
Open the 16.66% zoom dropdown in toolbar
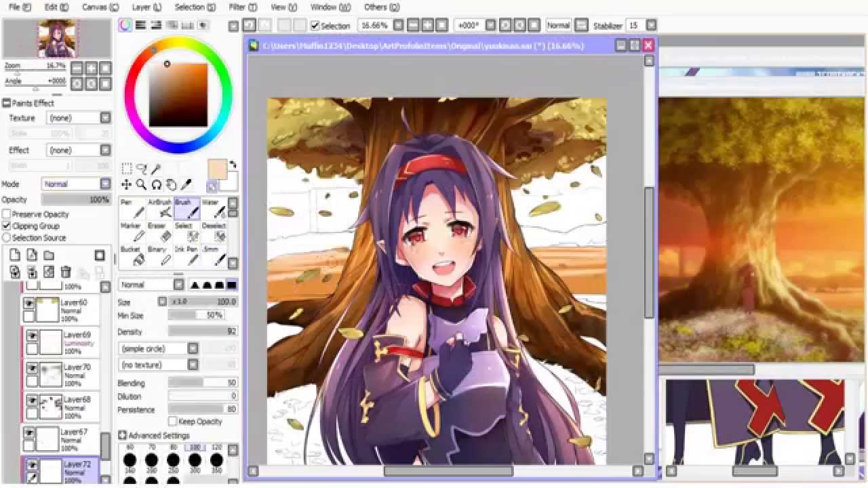click(x=398, y=25)
